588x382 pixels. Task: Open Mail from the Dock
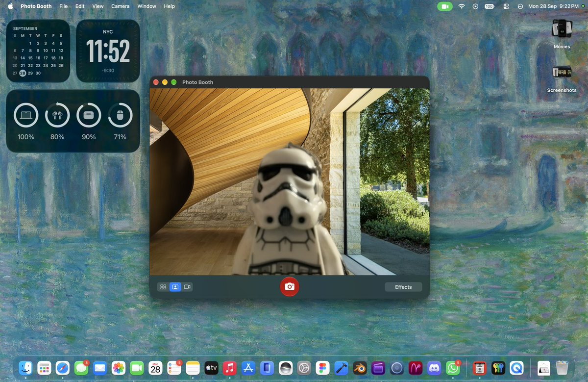point(100,368)
